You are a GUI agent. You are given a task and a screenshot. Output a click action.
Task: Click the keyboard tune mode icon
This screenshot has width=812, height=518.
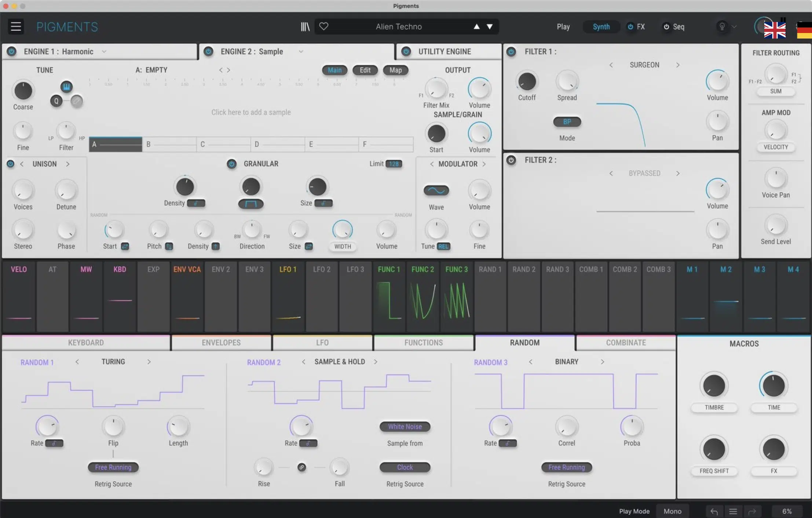click(x=66, y=87)
